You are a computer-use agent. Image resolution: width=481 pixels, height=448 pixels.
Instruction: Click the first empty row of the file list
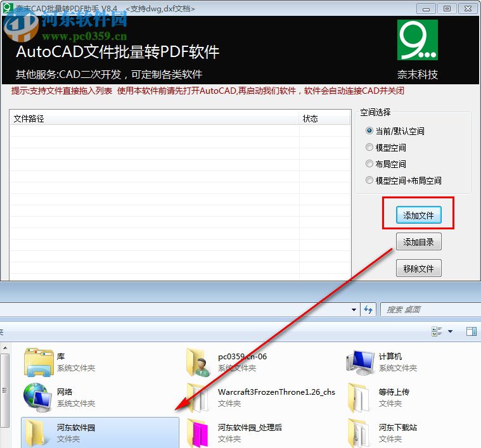pos(180,131)
